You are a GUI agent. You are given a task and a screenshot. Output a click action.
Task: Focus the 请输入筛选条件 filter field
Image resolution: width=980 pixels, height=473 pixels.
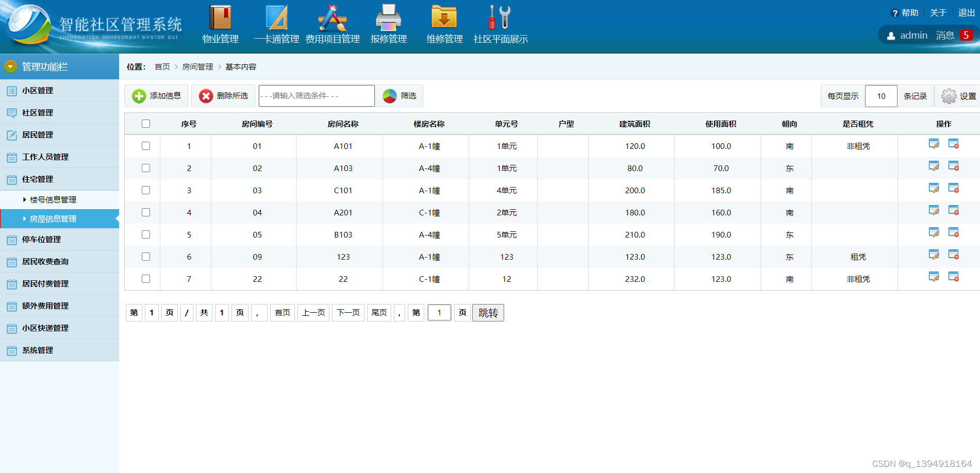[317, 96]
